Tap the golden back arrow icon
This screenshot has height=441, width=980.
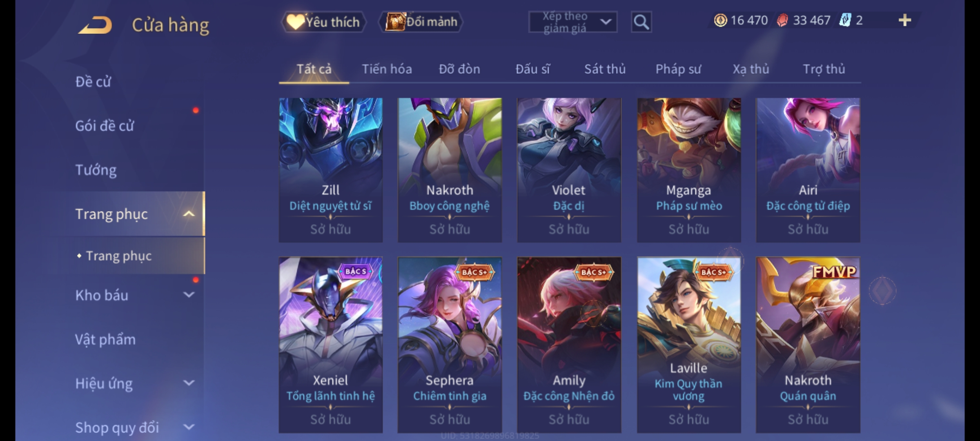[x=95, y=24]
